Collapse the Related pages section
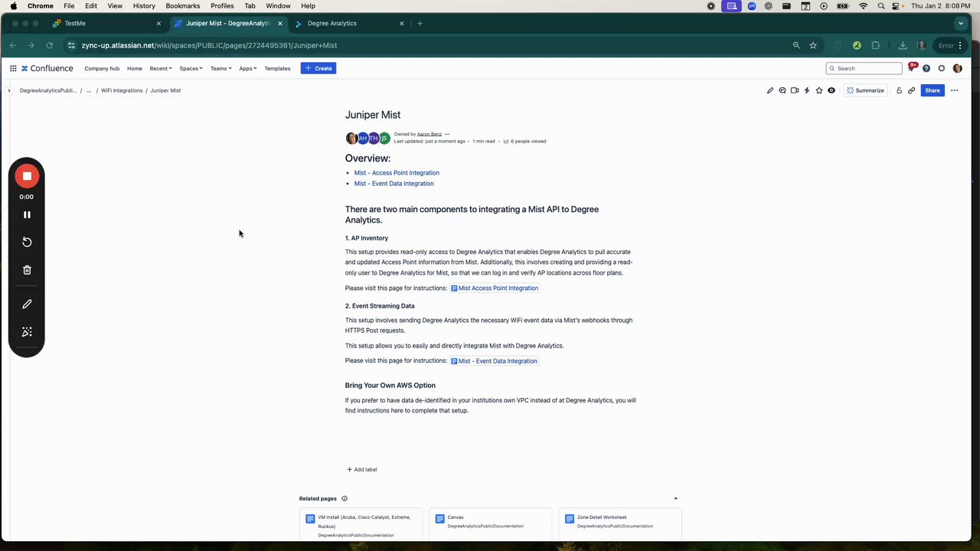Image resolution: width=980 pixels, height=551 pixels. coord(675,498)
